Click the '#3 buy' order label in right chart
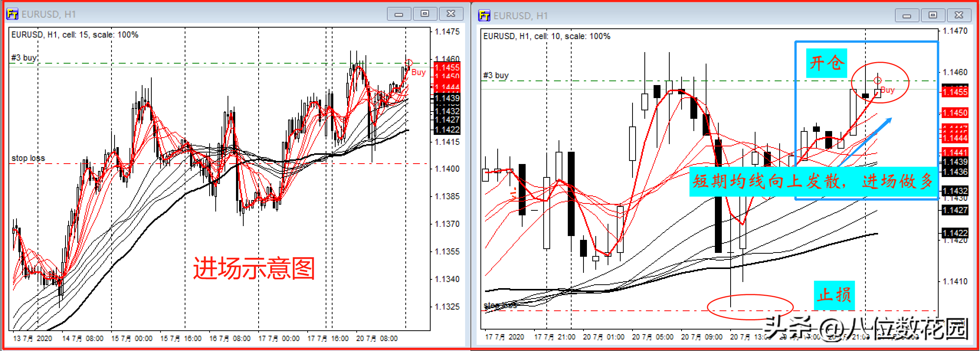 coord(496,75)
